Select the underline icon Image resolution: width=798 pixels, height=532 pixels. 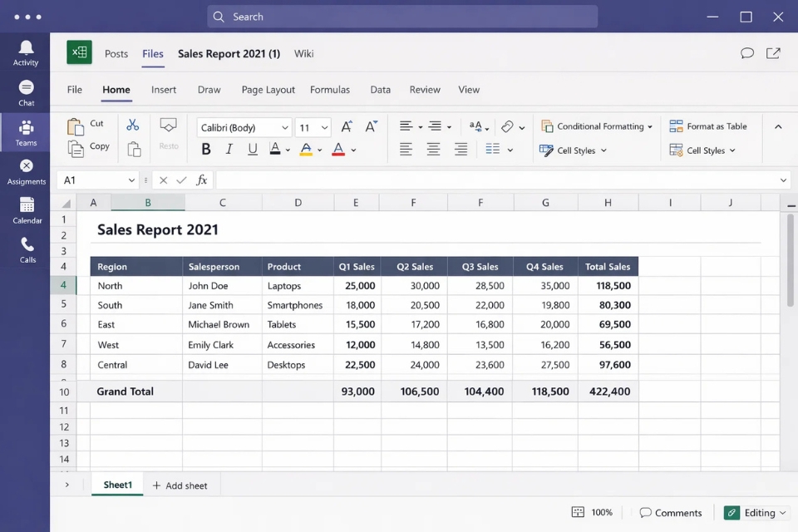[252, 149]
